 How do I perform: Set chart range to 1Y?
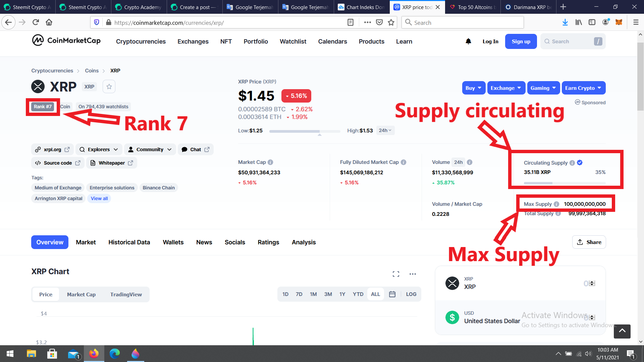coord(342,294)
